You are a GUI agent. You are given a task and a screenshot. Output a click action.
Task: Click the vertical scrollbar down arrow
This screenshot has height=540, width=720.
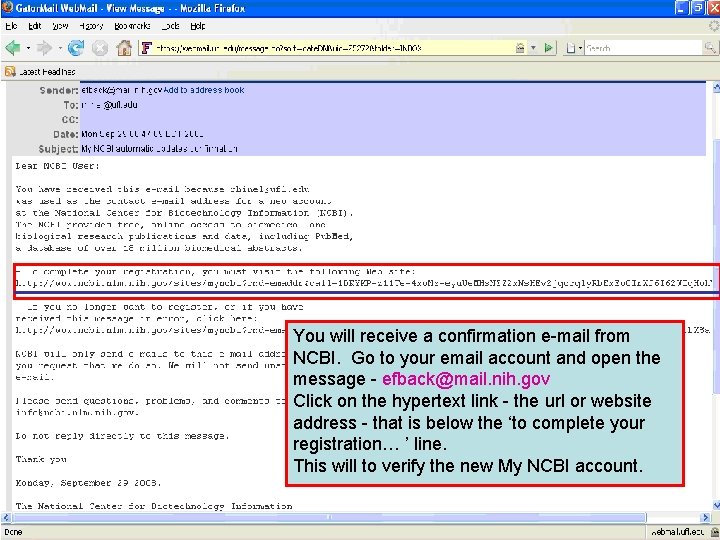tap(716, 505)
